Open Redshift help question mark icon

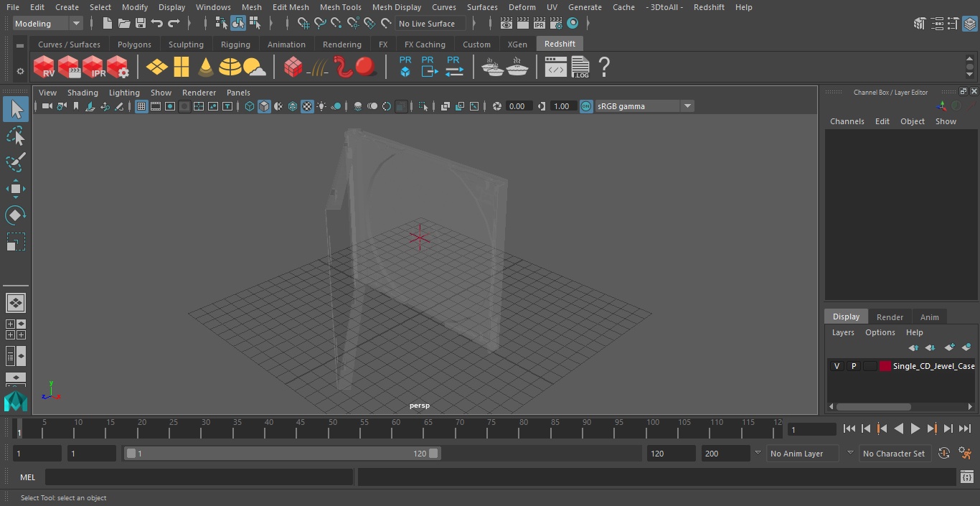coord(604,67)
